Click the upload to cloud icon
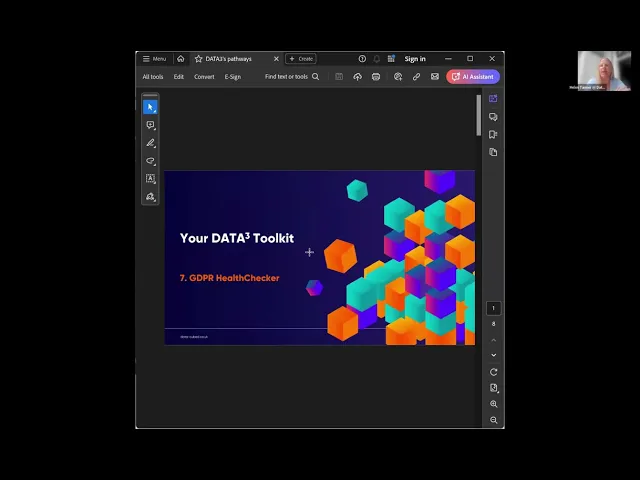The image size is (640, 480). tap(358, 77)
